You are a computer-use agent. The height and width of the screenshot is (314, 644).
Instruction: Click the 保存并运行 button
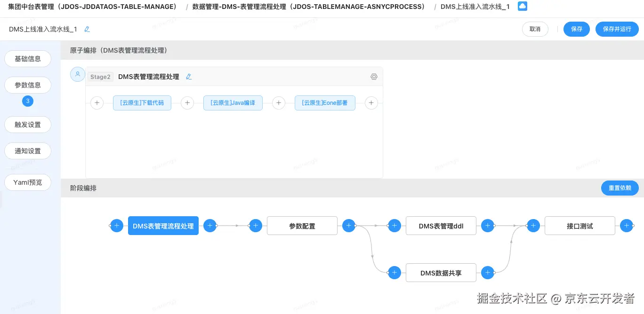pyautogui.click(x=617, y=29)
